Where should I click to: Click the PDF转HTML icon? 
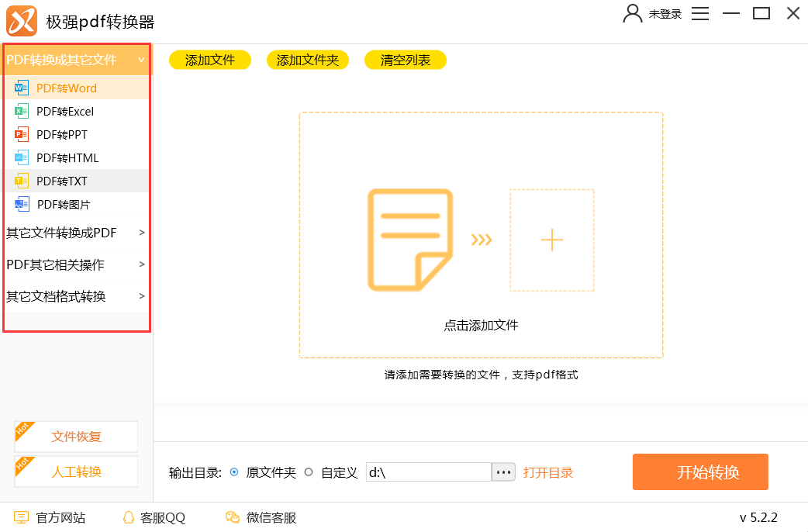coord(22,157)
